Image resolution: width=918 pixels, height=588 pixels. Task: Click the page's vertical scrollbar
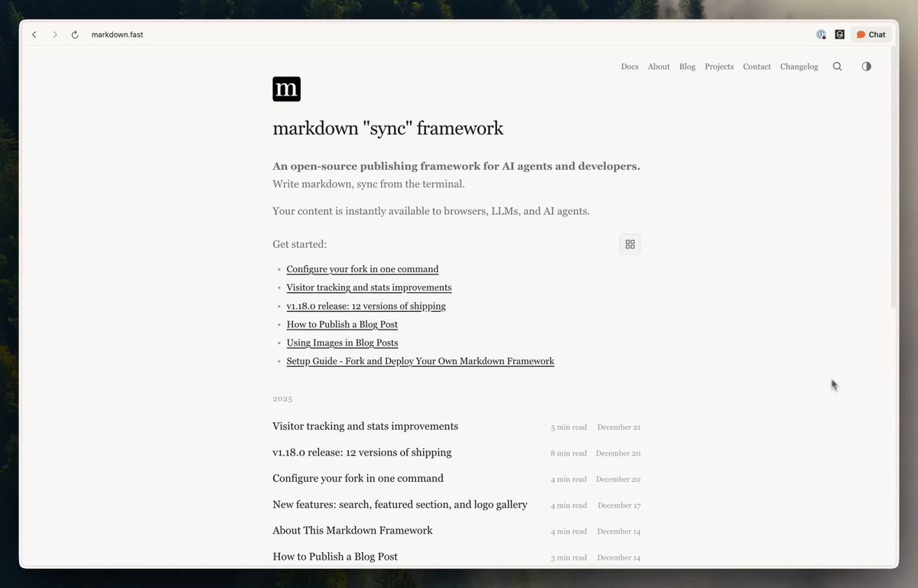point(894,176)
